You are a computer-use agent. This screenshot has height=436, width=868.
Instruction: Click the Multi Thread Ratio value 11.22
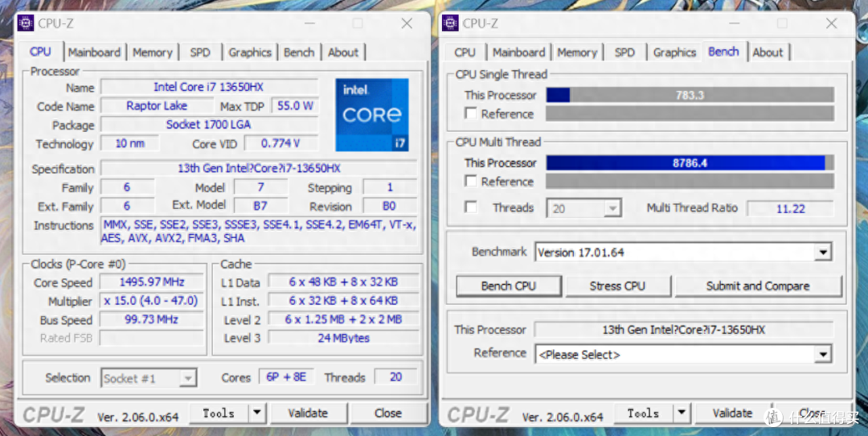pyautogui.click(x=791, y=208)
